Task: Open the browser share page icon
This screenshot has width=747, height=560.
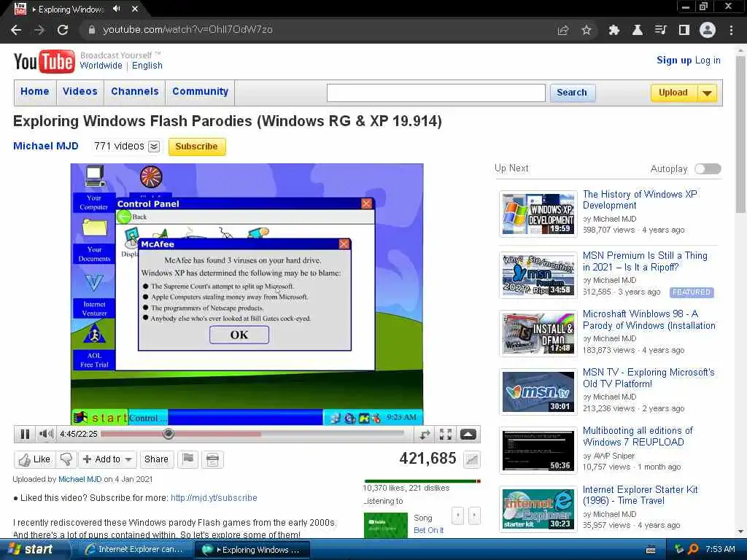Action: pos(563,30)
